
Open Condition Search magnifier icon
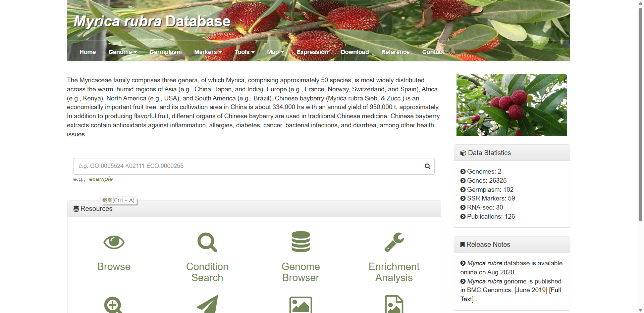tap(207, 242)
